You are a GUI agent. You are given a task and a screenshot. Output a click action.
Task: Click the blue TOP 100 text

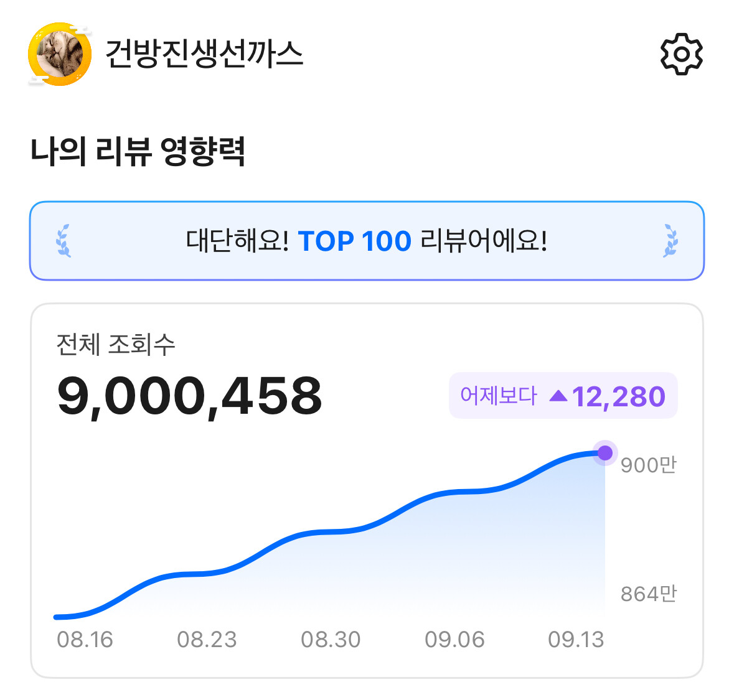click(x=354, y=241)
